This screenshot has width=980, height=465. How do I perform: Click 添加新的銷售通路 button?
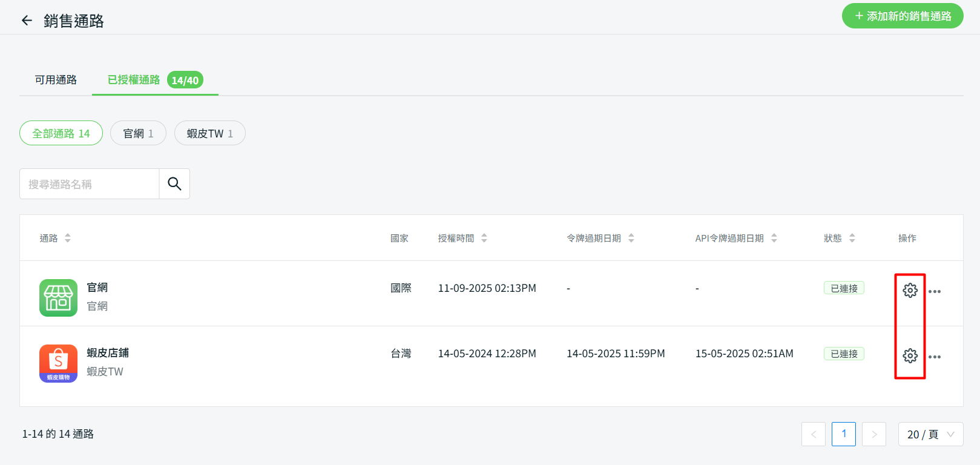click(x=903, y=16)
